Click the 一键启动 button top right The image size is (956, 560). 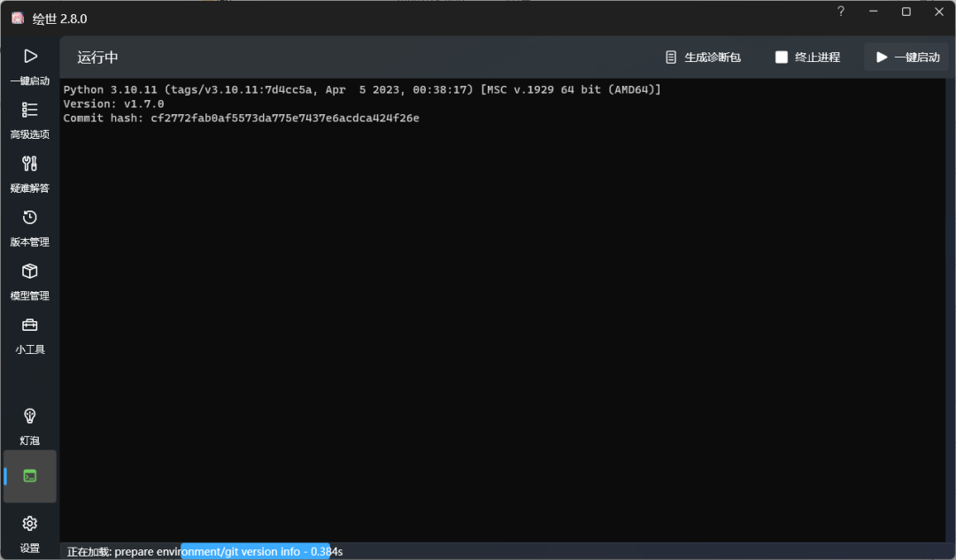point(906,57)
